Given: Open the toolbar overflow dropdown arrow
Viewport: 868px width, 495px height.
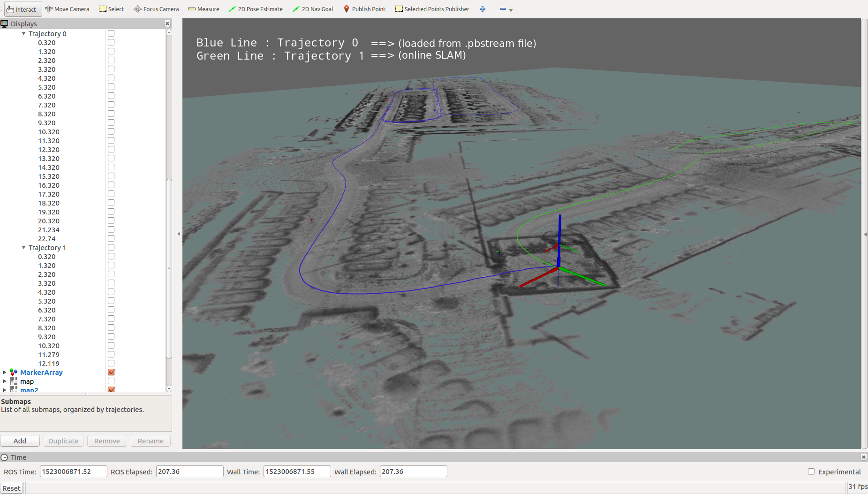Looking at the screenshot, I should [x=511, y=10].
